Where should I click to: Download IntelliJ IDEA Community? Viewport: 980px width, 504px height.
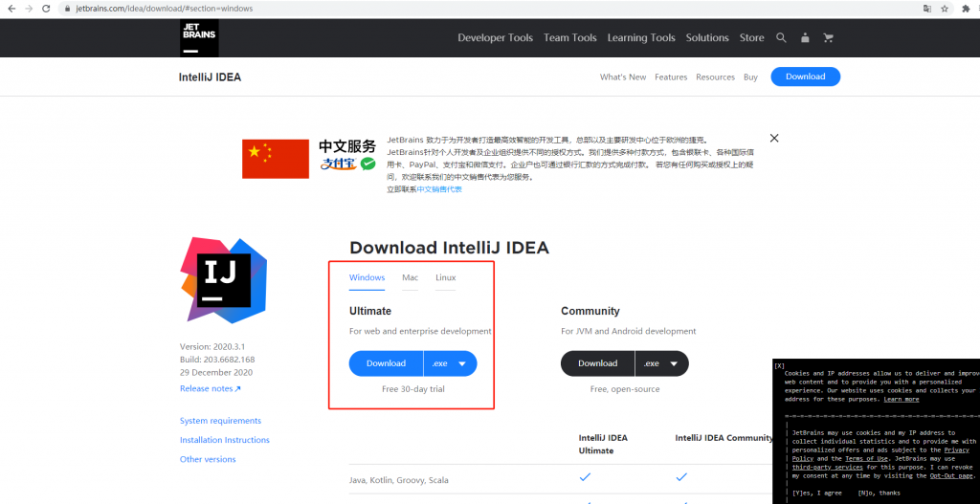(597, 363)
